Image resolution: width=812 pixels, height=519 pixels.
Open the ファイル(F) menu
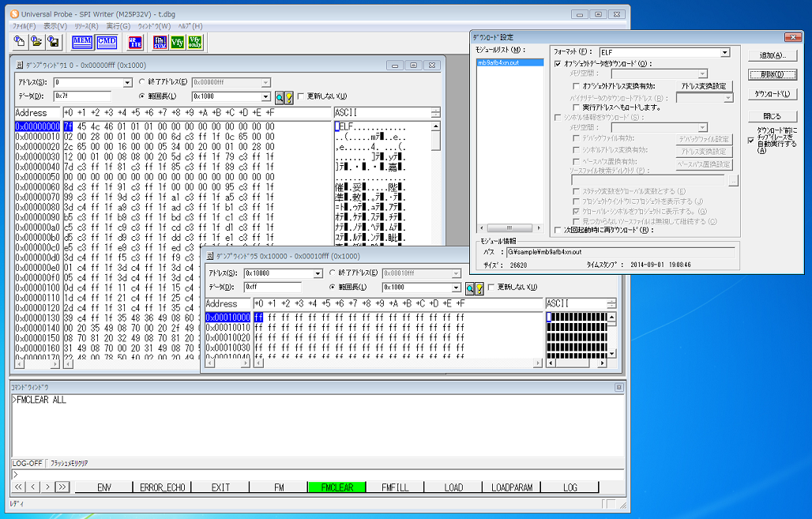click(24, 26)
